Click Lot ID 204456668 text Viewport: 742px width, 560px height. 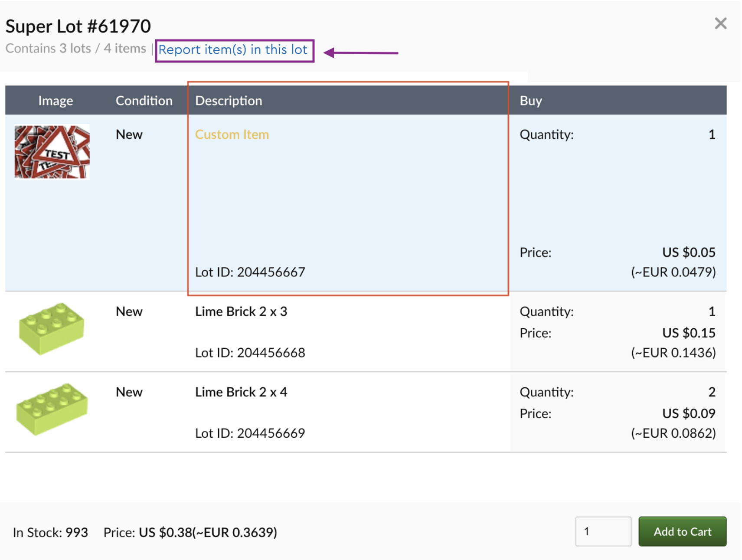tap(250, 353)
